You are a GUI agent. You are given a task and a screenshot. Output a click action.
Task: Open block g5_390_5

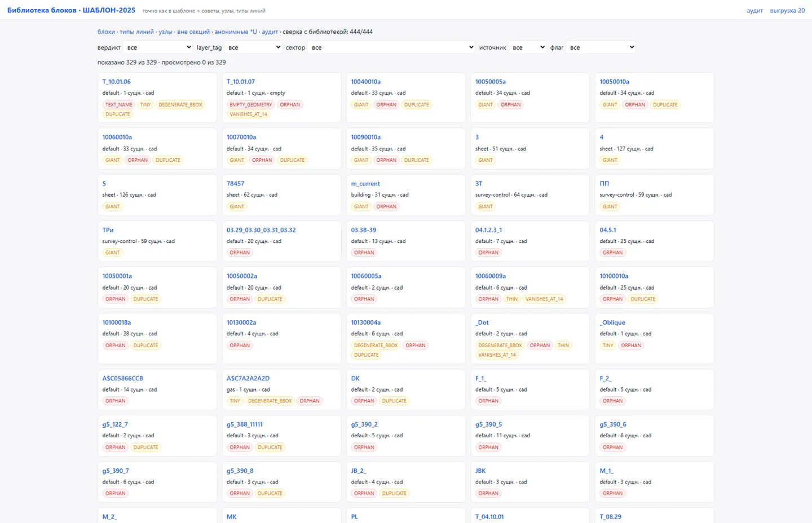pos(488,424)
